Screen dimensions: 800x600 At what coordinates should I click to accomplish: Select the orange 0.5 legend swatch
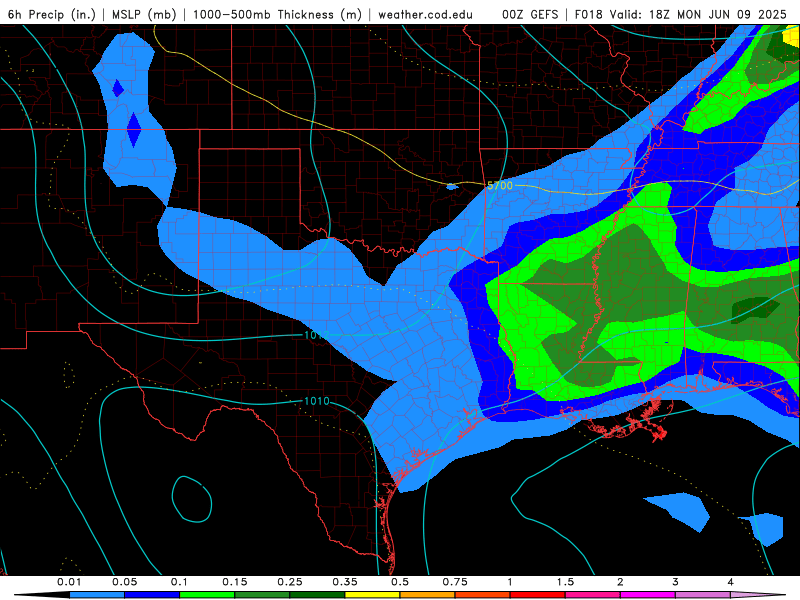click(428, 595)
